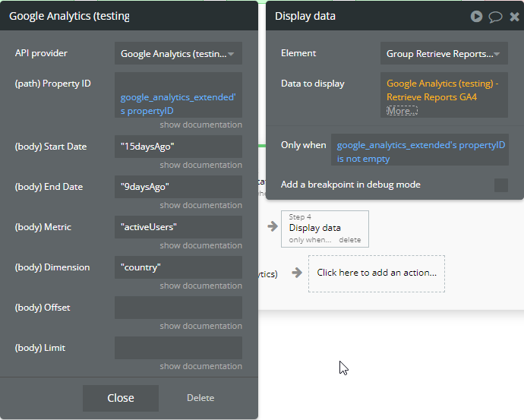Click the Google Analytics (testing panel title
This screenshot has width=524, height=420.
click(70, 16)
